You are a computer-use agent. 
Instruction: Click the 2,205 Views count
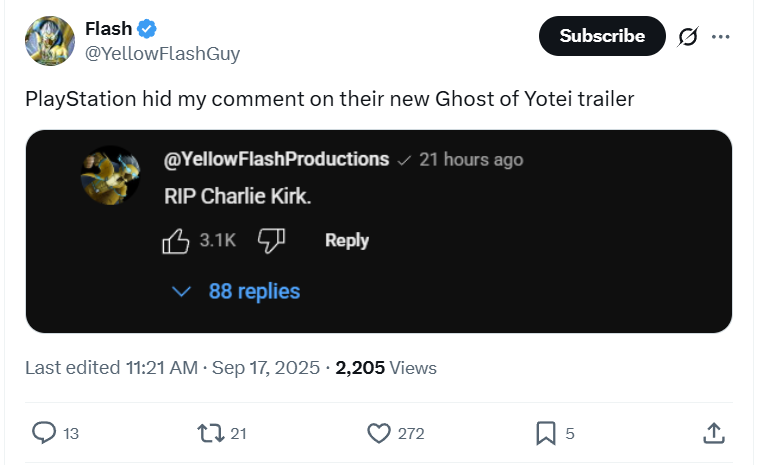386,367
